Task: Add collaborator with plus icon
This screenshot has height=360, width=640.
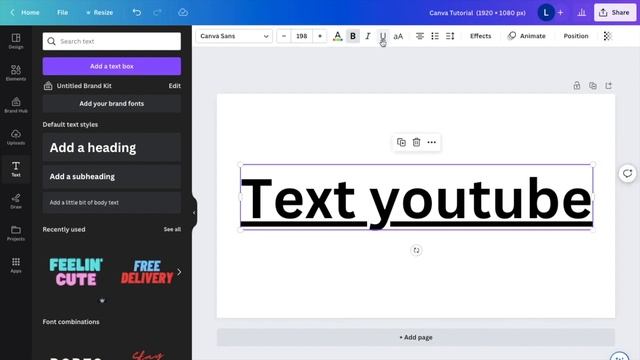Action: [x=560, y=13]
